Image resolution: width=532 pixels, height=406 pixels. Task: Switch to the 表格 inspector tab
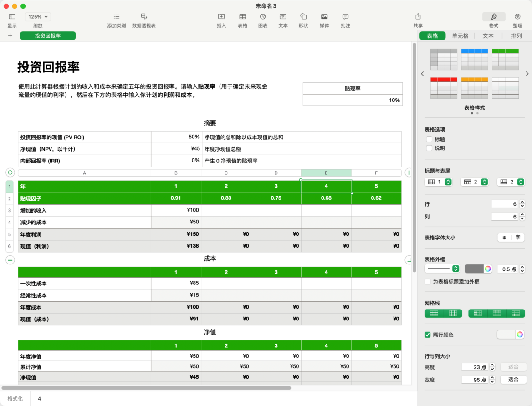[x=432, y=36]
